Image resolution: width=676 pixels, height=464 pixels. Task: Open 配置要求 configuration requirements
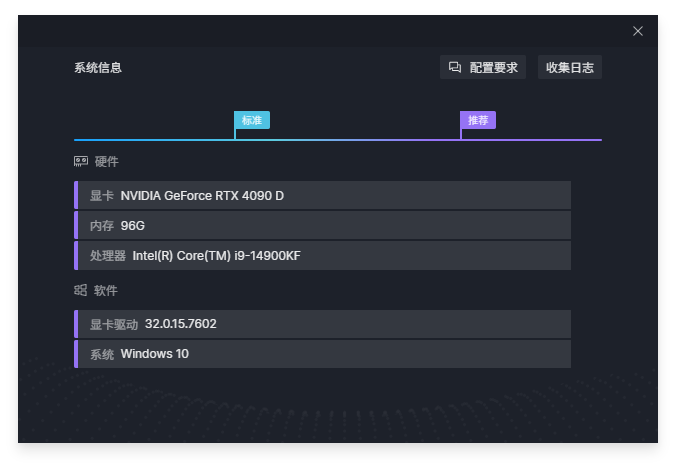click(x=482, y=67)
